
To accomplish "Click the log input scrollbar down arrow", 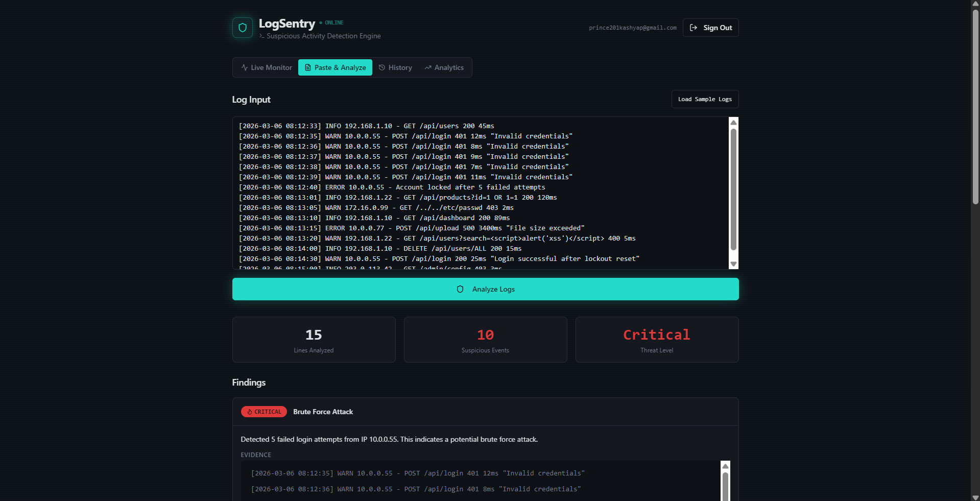I will click(x=734, y=264).
